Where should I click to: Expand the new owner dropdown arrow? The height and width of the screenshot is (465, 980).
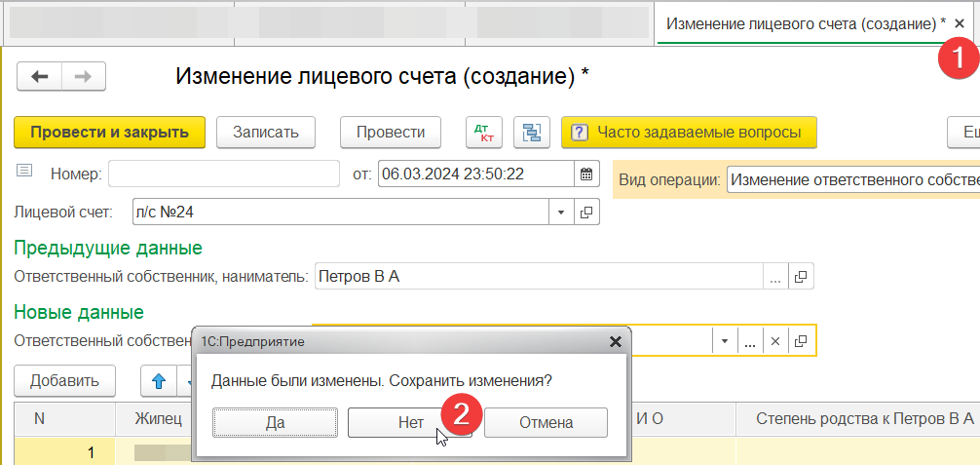(725, 341)
